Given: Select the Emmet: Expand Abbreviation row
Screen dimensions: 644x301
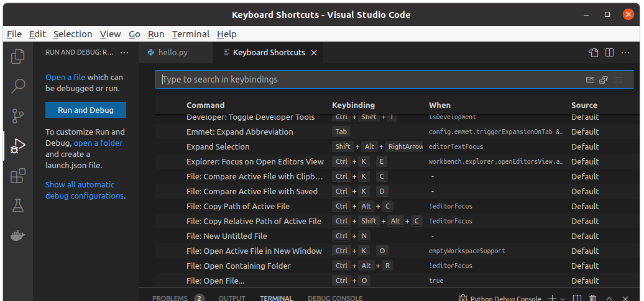Looking at the screenshot, I should pyautogui.click(x=394, y=132).
